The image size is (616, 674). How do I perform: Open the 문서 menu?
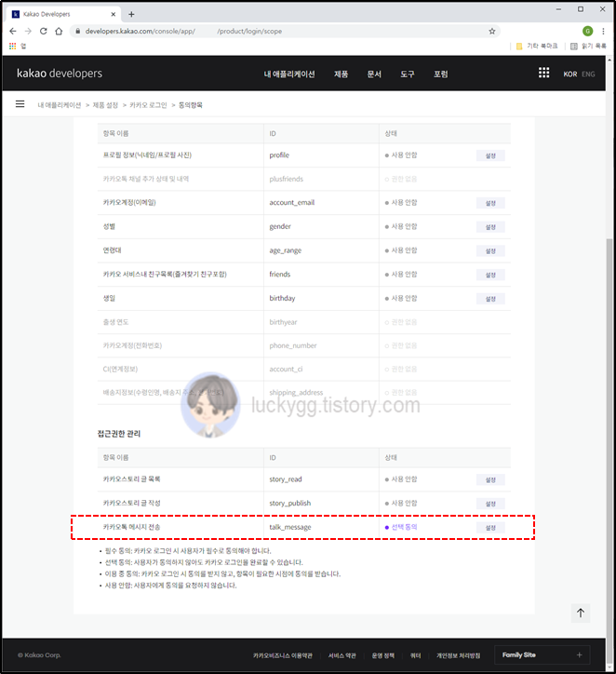[374, 74]
